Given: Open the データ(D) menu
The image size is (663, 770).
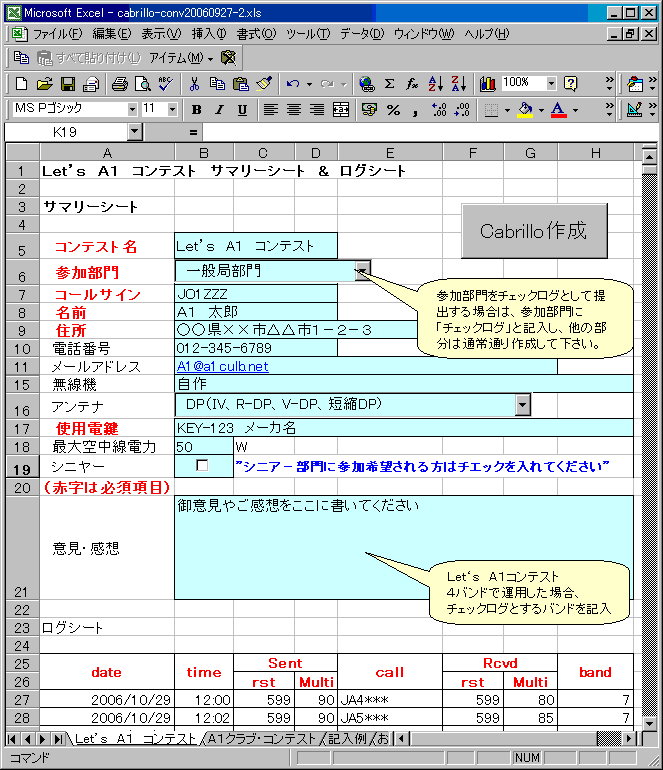Looking at the screenshot, I should tap(362, 34).
